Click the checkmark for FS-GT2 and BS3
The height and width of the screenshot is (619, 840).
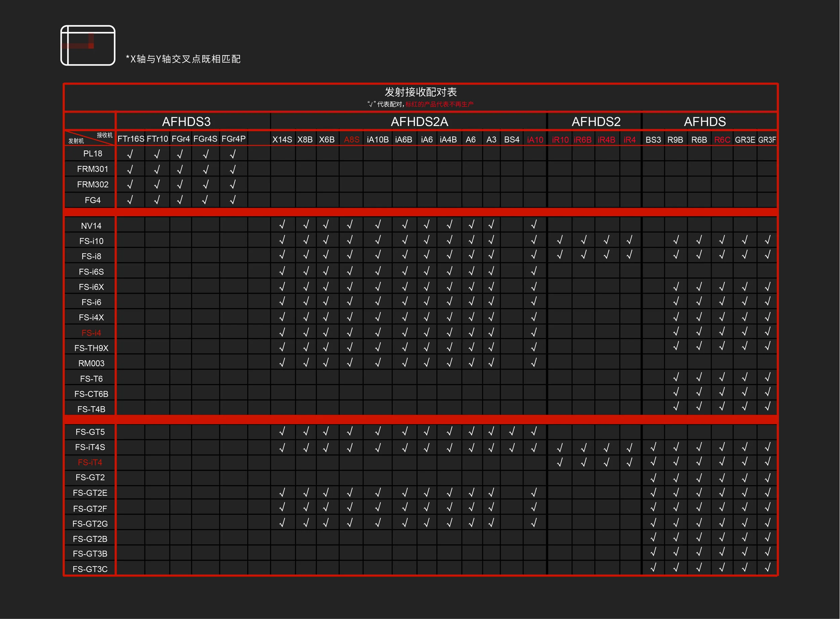[653, 478]
